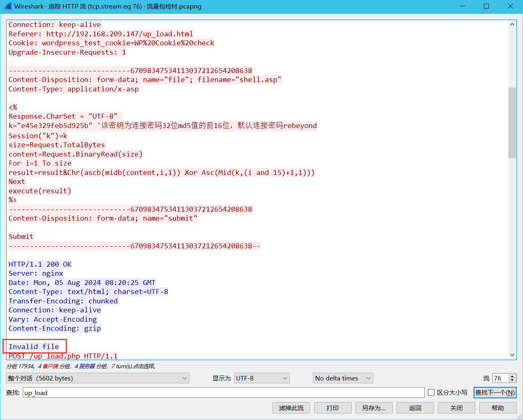Viewport: 523px width, 420px height.
Task: Click the 流 stream number field
Action: [501, 378]
